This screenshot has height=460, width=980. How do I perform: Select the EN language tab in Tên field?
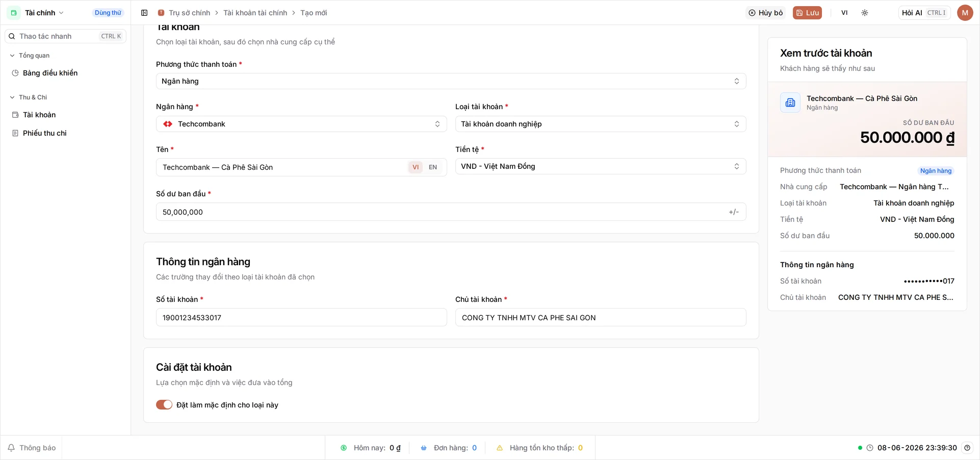(x=433, y=167)
